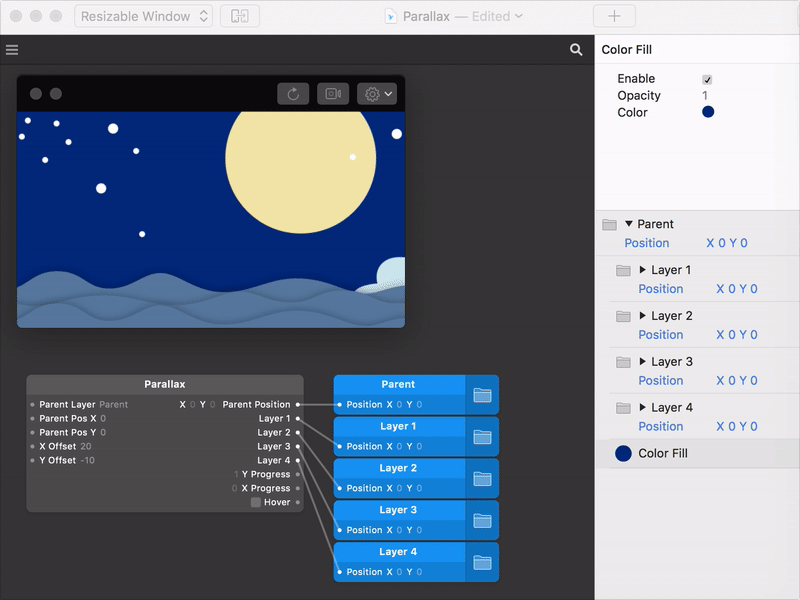Click the record video icon in the preview
This screenshot has width=800, height=600.
point(333,93)
